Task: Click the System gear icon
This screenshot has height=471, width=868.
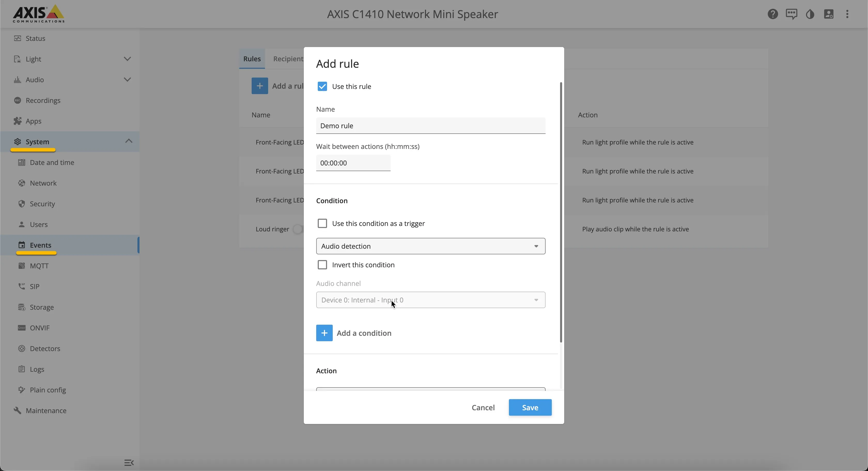Action: coord(18,142)
